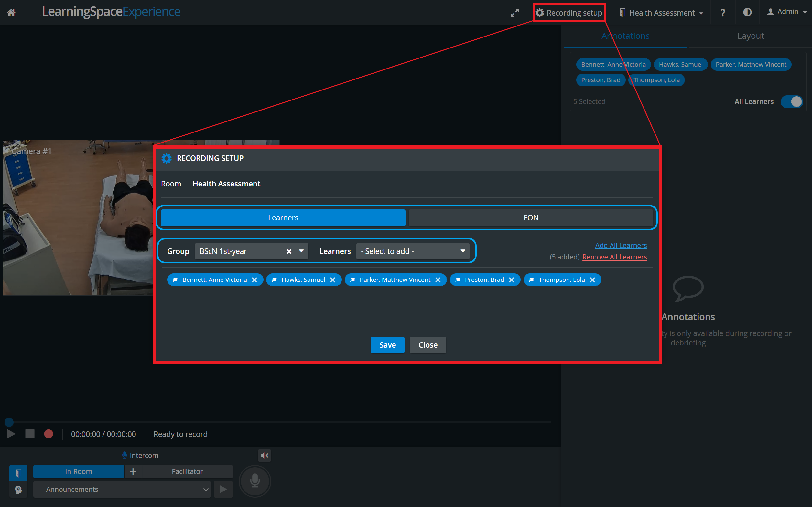Click the Remove All Learners link
Image resolution: width=812 pixels, height=507 pixels.
(614, 257)
